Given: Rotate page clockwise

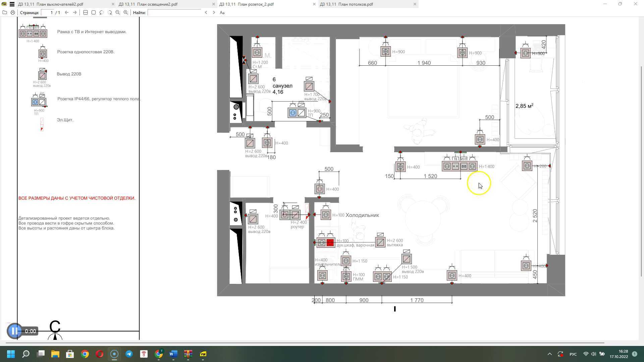Looking at the screenshot, I should click(110, 12).
